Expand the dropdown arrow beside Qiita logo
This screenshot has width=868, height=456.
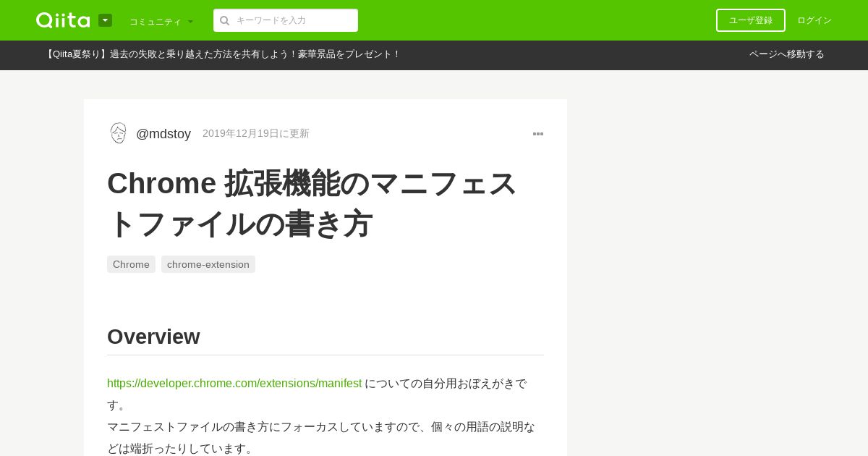point(105,20)
